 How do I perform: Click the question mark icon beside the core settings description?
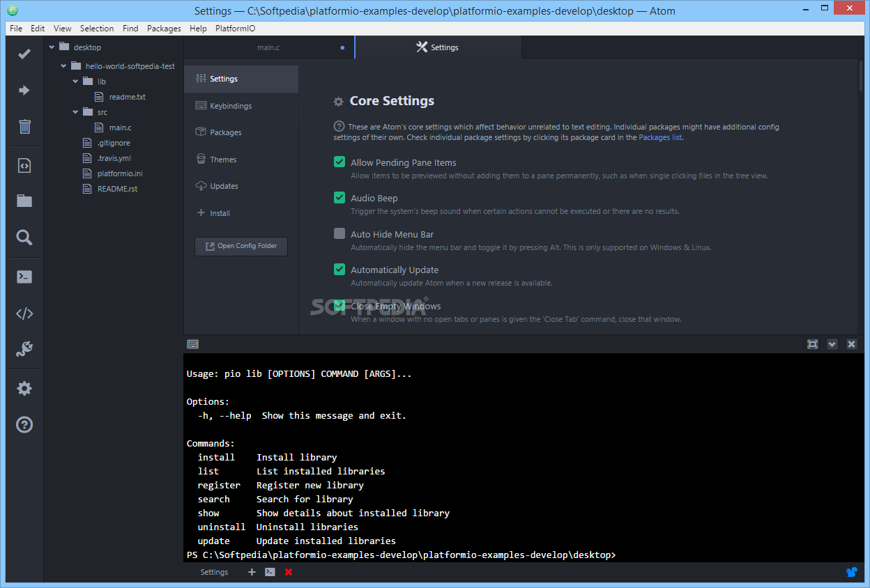click(x=339, y=127)
